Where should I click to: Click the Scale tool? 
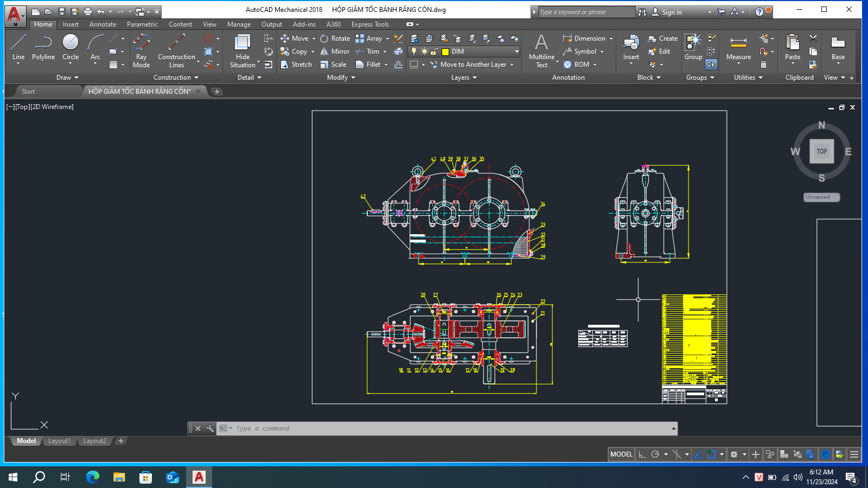point(333,65)
